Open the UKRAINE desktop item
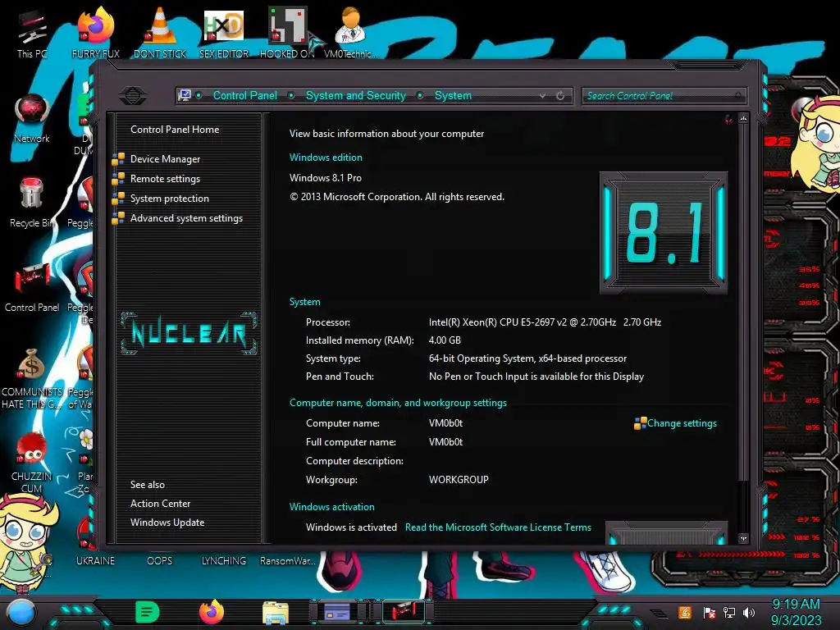The image size is (840, 630). point(95,560)
